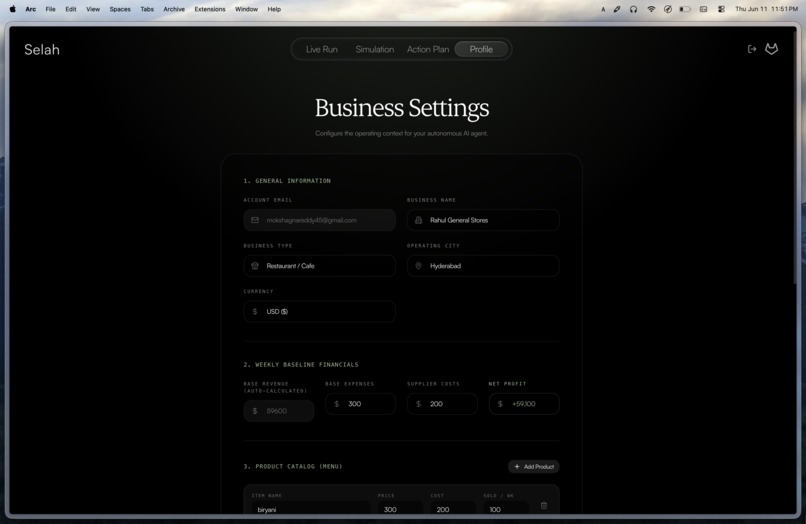Click the Operating City field with Hyderabad
The height and width of the screenshot is (524, 806).
[x=483, y=266]
